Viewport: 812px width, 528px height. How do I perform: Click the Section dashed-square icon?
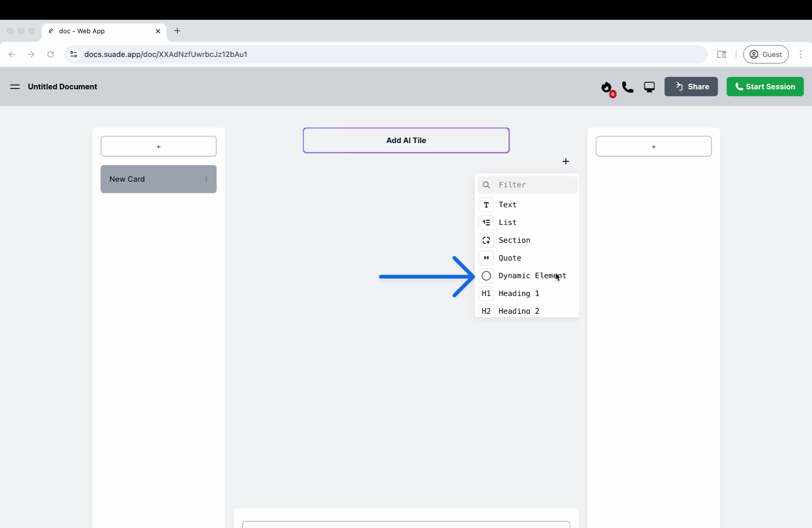pos(486,240)
